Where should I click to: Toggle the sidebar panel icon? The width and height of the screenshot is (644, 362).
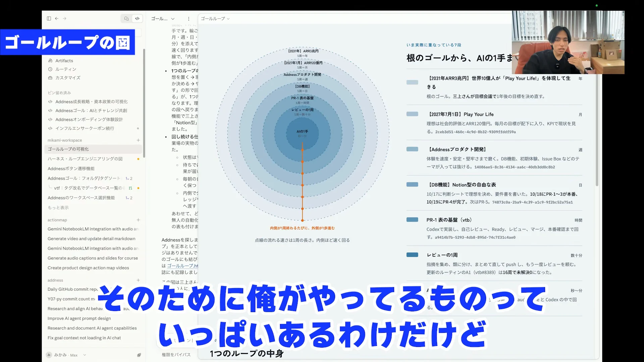click(x=49, y=18)
